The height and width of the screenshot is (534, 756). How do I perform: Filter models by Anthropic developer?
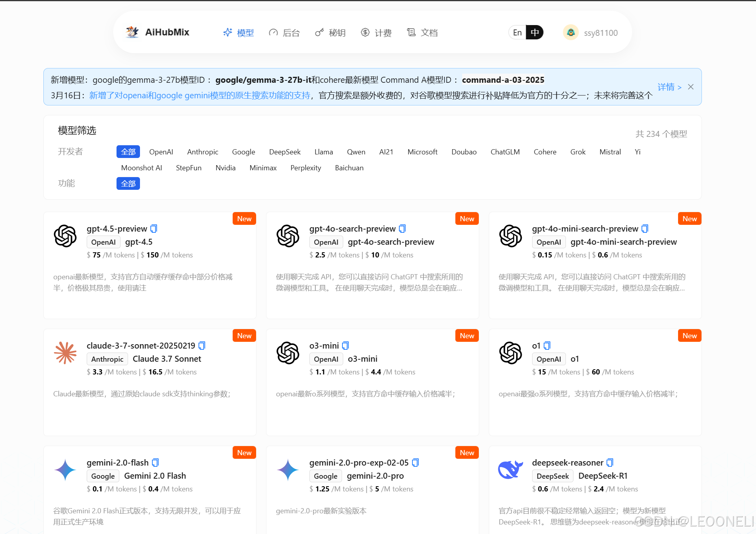pos(203,152)
